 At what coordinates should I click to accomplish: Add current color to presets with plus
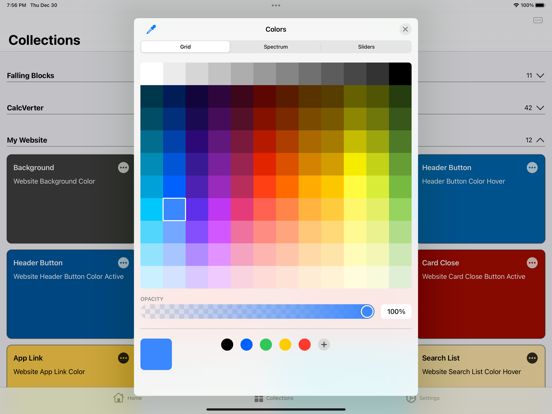coord(324,345)
